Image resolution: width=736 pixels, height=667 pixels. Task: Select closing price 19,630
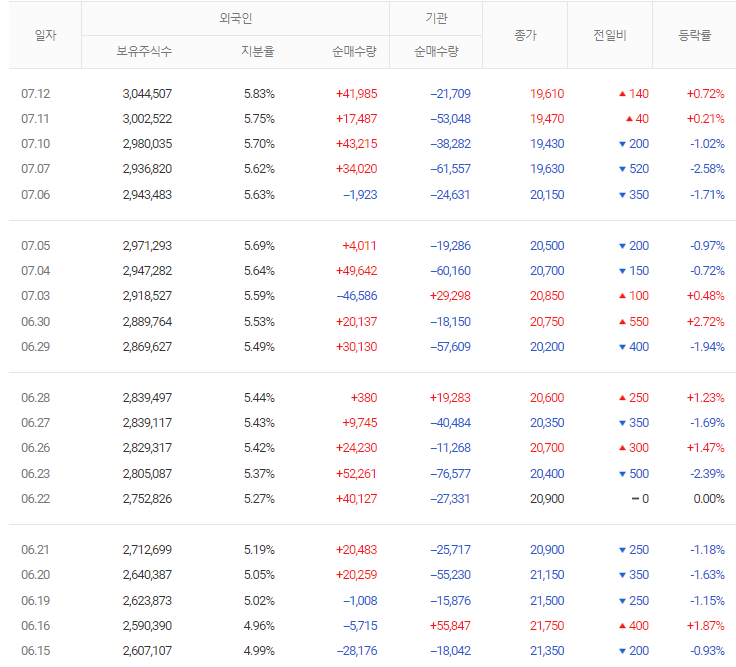click(547, 169)
